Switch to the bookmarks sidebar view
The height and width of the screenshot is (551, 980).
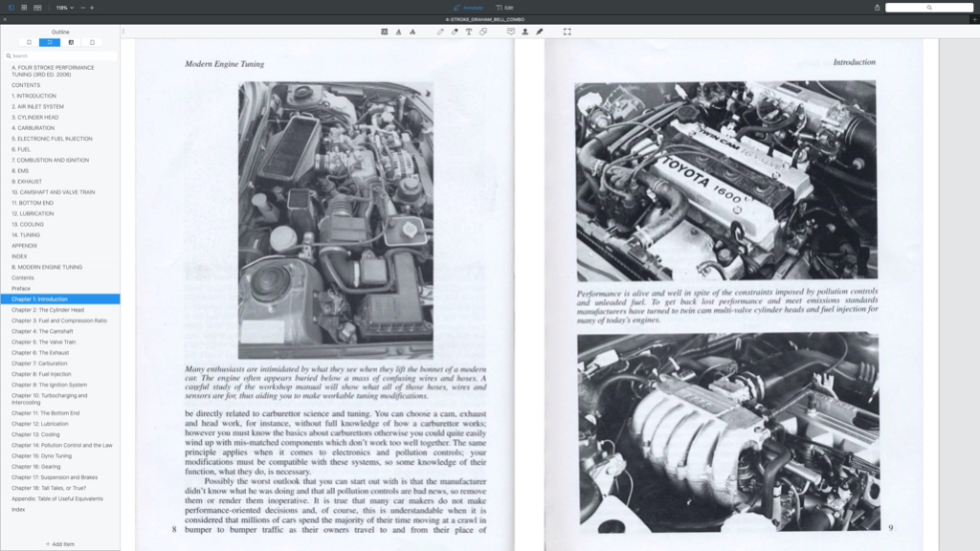pyautogui.click(x=30, y=42)
